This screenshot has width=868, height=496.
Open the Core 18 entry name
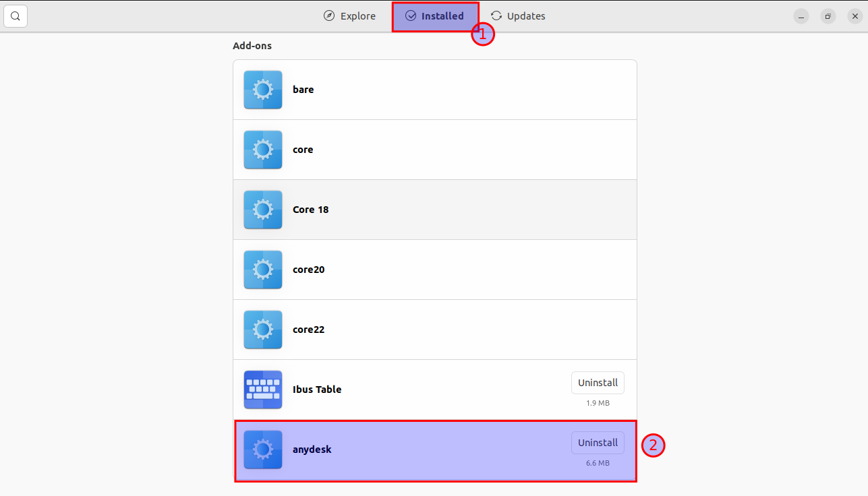point(311,210)
